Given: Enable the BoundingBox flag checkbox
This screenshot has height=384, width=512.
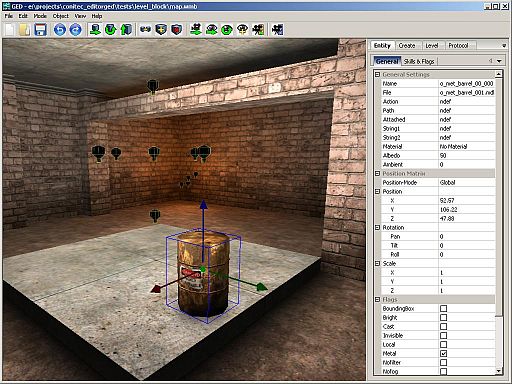Looking at the screenshot, I should point(443,308).
